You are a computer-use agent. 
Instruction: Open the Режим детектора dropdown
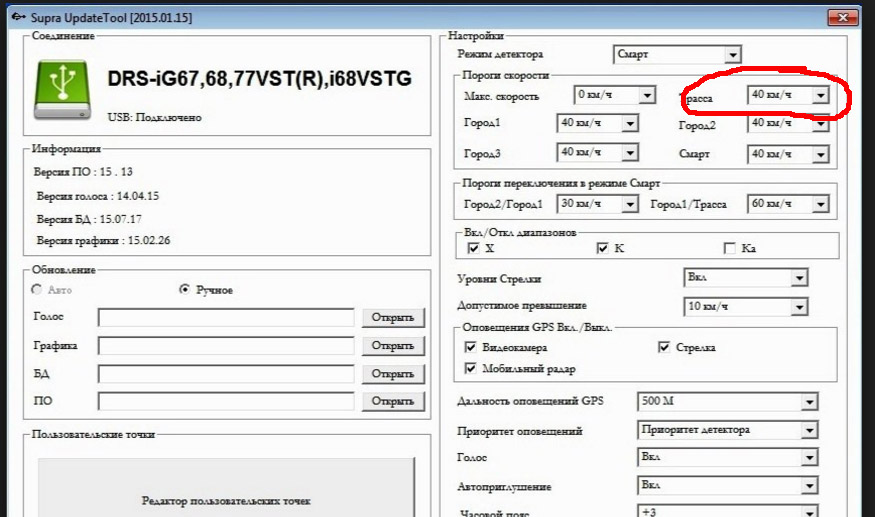[677, 54]
